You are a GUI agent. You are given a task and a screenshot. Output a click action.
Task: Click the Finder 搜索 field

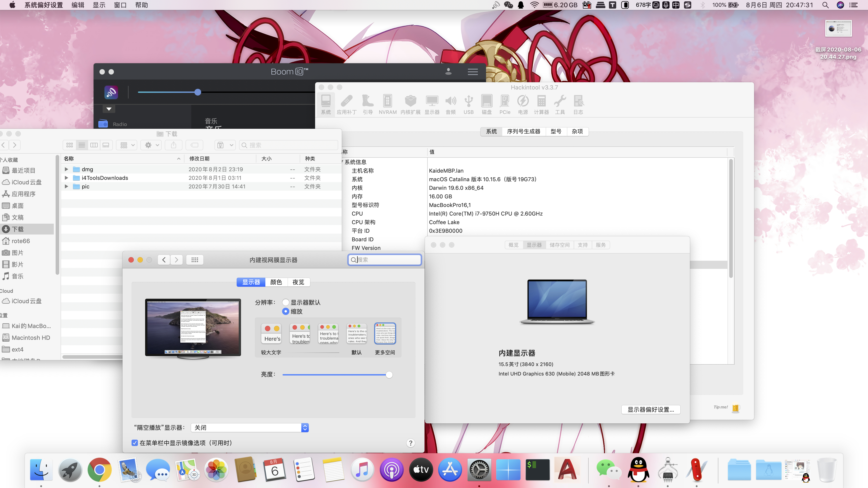(288, 145)
